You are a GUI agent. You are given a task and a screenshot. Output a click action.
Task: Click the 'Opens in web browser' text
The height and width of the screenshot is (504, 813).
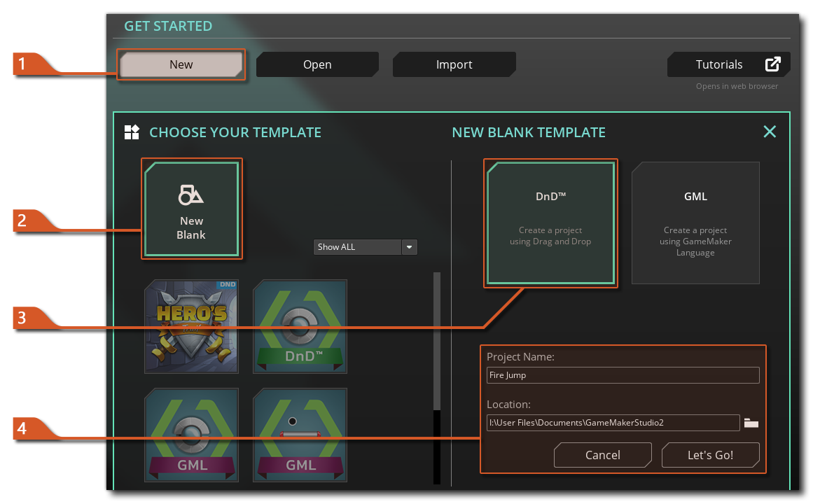pos(737,86)
